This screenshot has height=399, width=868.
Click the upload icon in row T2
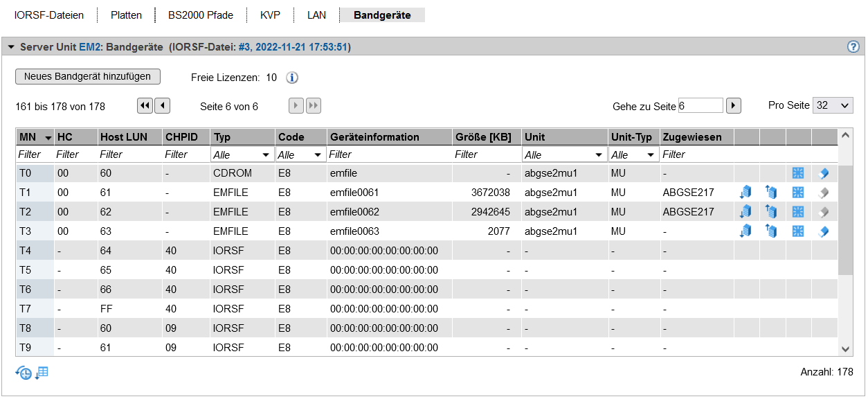772,212
